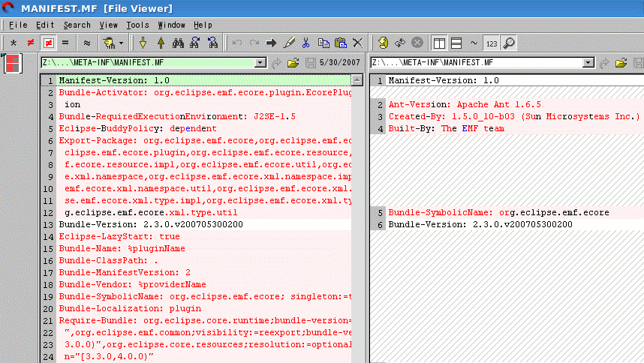Toggle the magnifying glass line details
This screenshot has width=644, height=363.
(509, 43)
